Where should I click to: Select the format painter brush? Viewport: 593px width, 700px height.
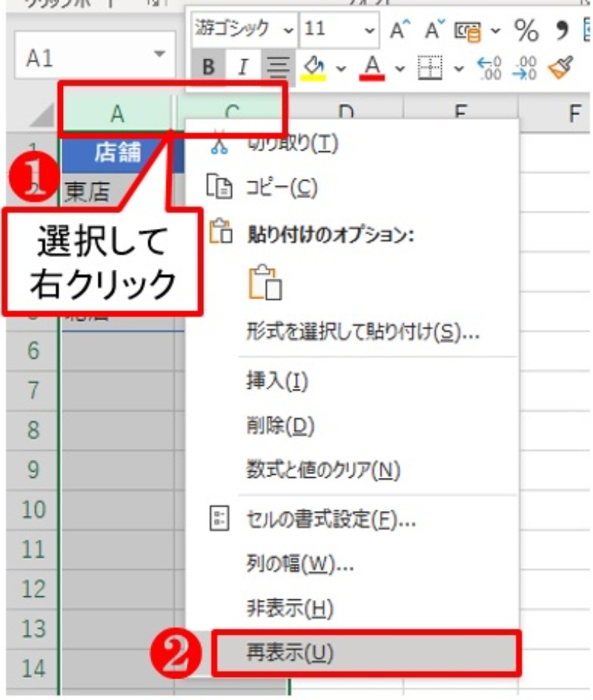(x=563, y=68)
